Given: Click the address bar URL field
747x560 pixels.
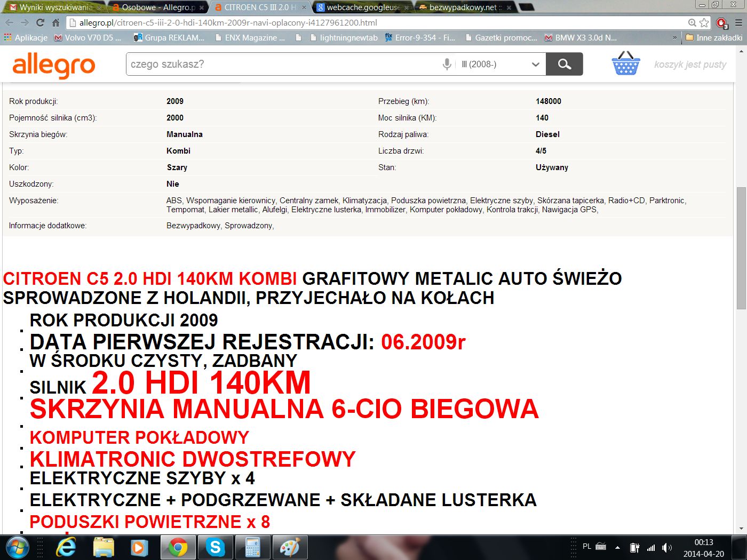Looking at the screenshot, I should point(376,23).
